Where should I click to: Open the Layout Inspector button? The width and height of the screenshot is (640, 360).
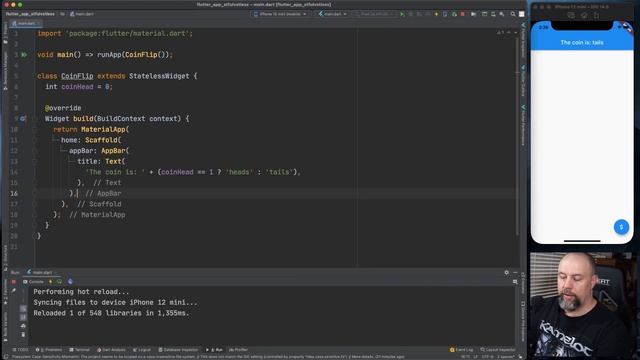point(498,350)
